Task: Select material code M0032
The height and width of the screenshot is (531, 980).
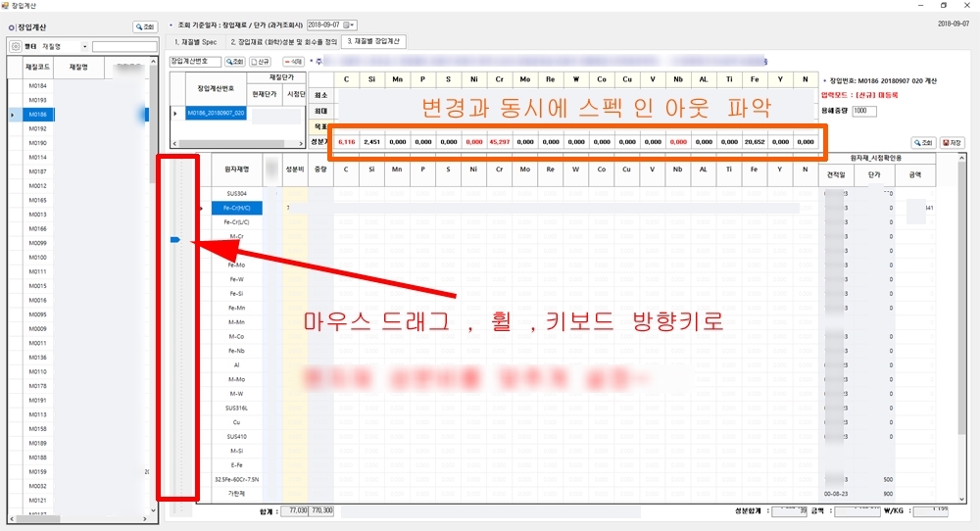Action: click(37, 486)
